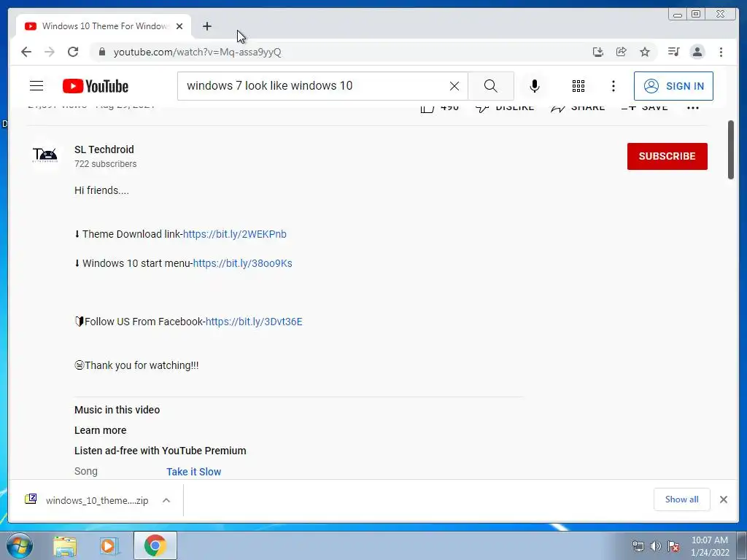Open the SL Techdroid channel name link
747x560 pixels.
[104, 149]
